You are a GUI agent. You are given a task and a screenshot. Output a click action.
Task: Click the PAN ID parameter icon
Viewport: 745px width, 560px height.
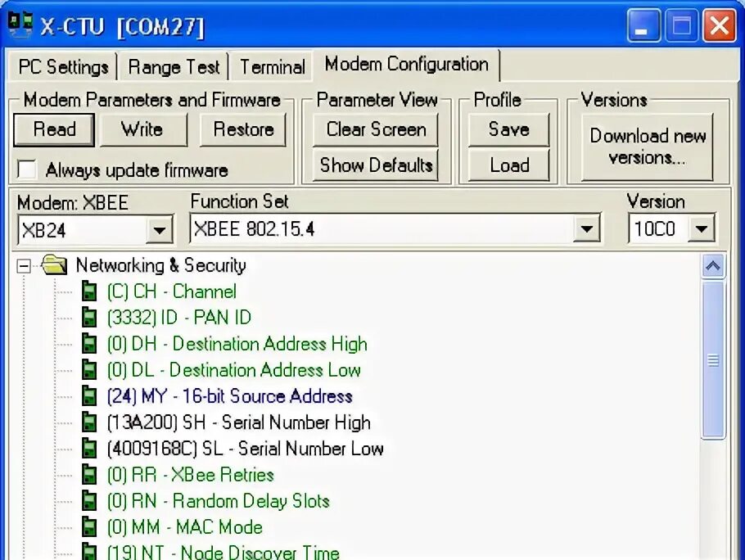point(89,318)
